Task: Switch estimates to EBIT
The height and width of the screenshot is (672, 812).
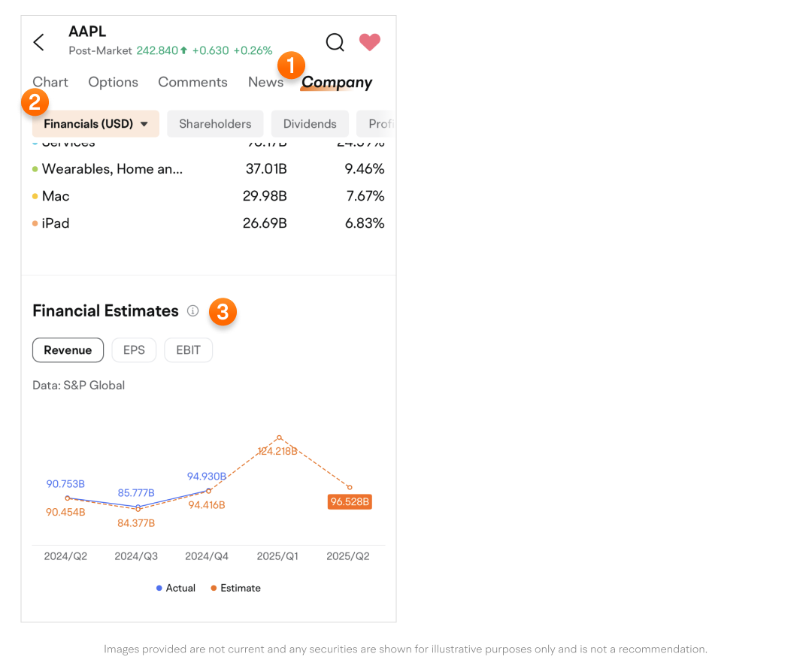Action: pyautogui.click(x=188, y=350)
